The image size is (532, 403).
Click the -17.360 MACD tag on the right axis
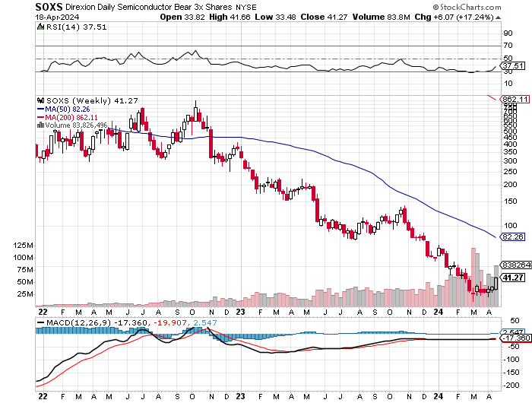(x=516, y=338)
